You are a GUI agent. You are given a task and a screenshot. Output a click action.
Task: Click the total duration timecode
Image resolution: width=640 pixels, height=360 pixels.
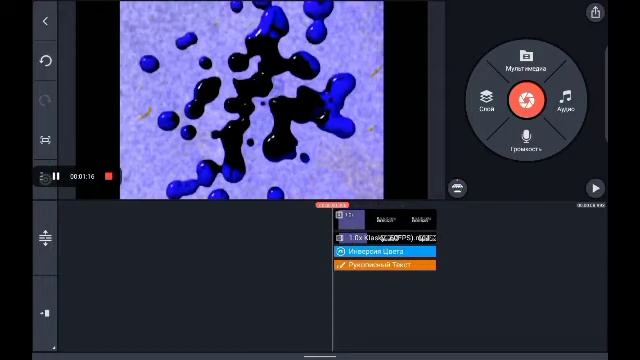591,205
